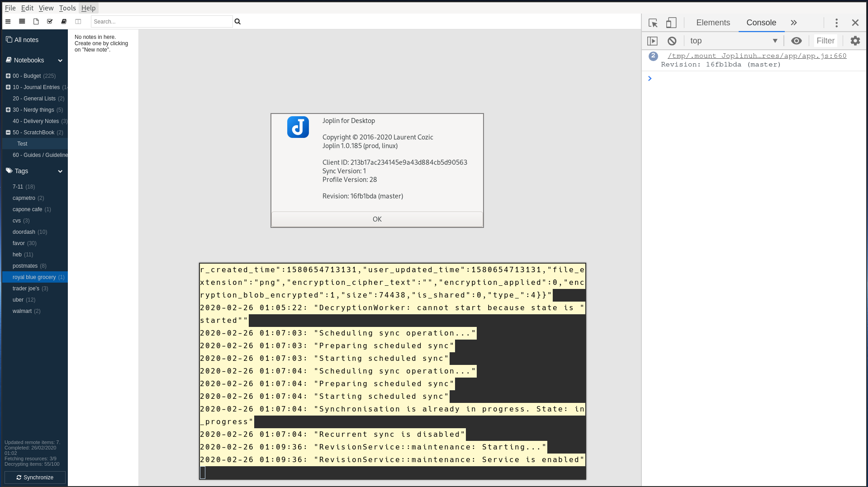Create a new notebook with the book icon
The image size is (868, 487).
pos(64,21)
